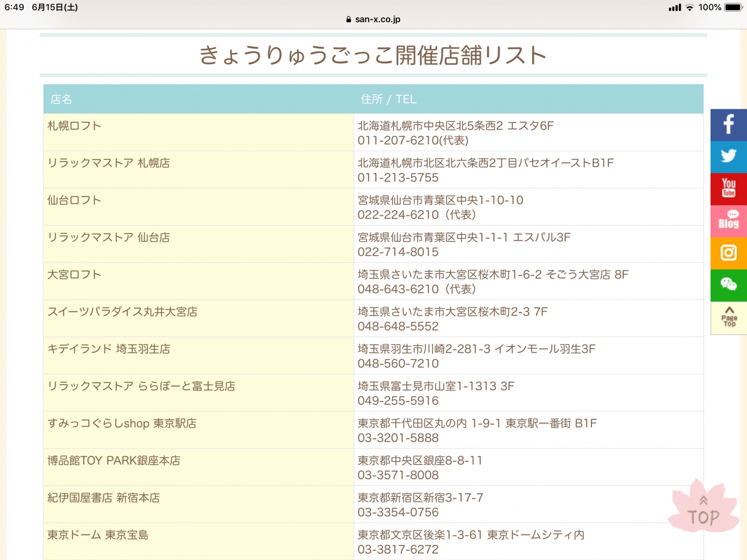Viewport: 747px width, 560px height.
Task: Tap address 東京都中央区銀座8-8-11
Action: click(420, 461)
